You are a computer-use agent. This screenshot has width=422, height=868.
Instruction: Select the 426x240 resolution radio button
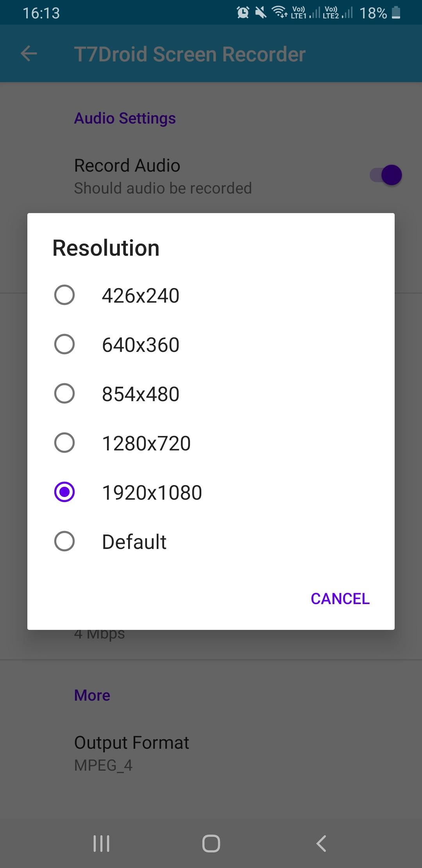pyautogui.click(x=64, y=295)
